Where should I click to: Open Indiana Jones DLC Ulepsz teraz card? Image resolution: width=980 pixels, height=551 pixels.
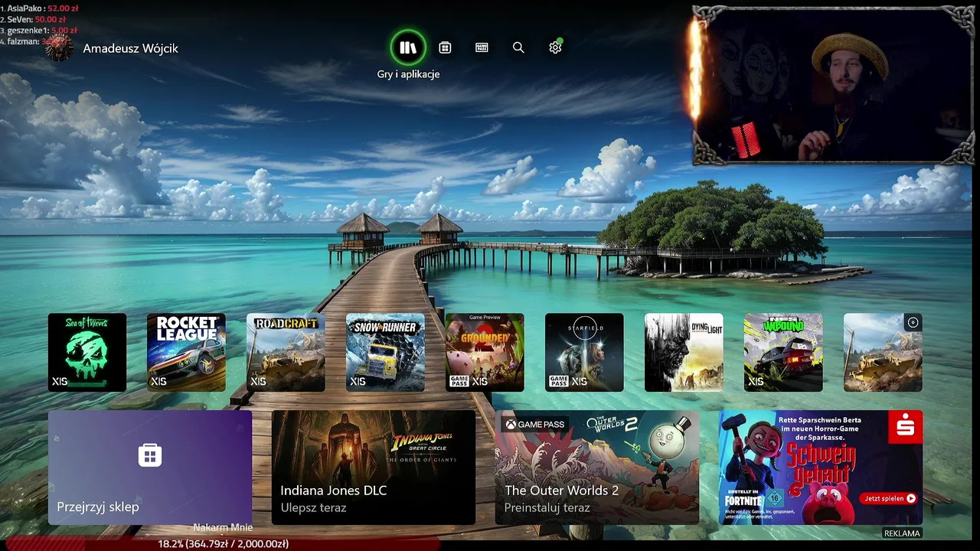(x=374, y=468)
